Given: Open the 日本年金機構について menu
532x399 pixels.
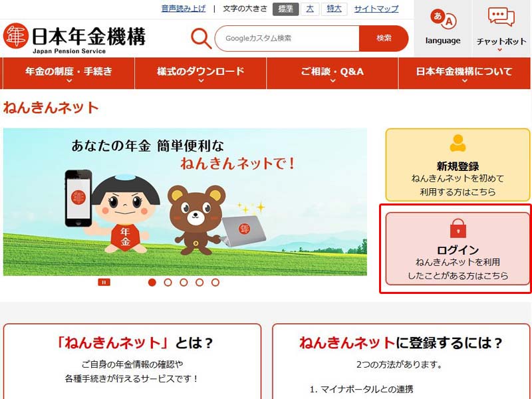Looking at the screenshot, I should pos(464,73).
